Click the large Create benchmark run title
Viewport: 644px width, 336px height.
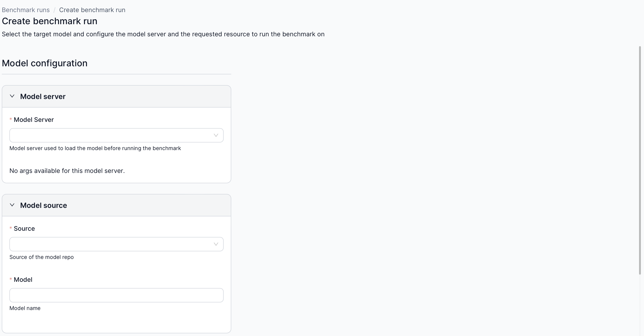50,21
